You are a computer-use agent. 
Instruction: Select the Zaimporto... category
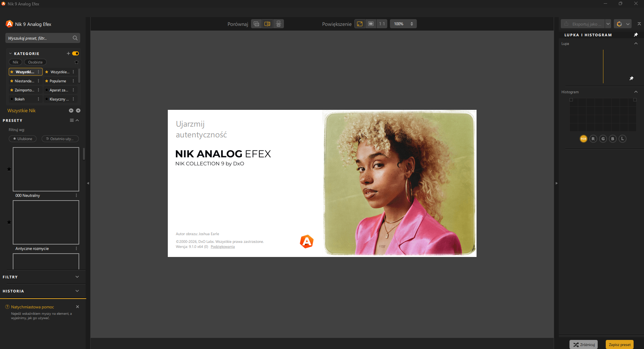(x=24, y=90)
